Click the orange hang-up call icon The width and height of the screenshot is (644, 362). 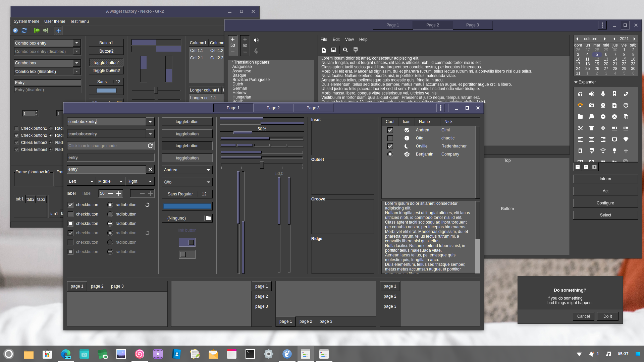coord(580,105)
